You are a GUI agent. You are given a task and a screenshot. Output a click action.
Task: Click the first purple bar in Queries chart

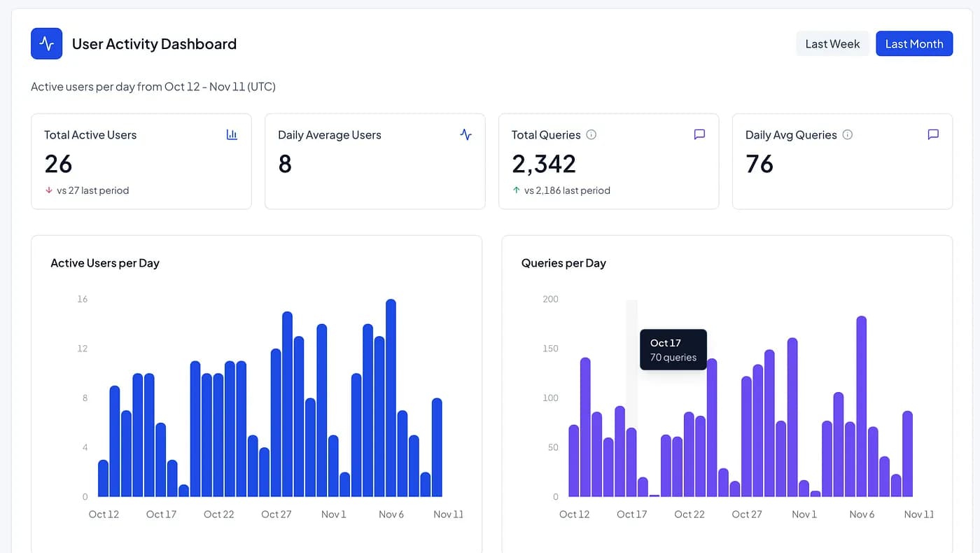(574, 461)
